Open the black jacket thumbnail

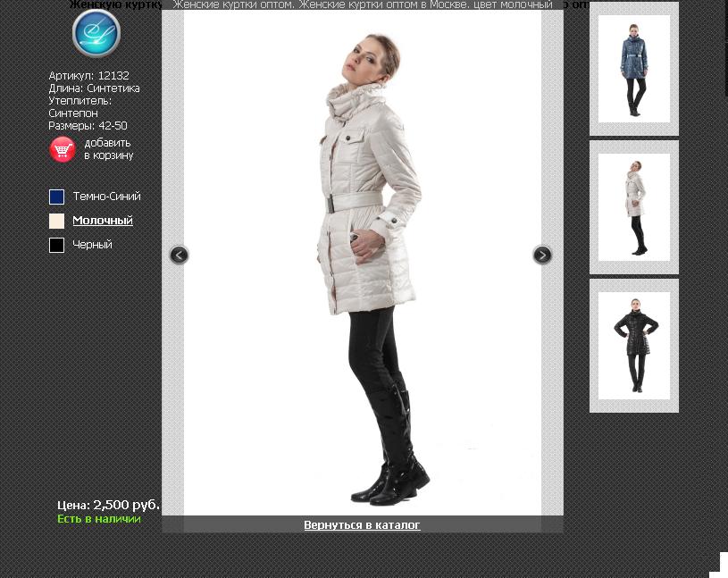(x=634, y=346)
